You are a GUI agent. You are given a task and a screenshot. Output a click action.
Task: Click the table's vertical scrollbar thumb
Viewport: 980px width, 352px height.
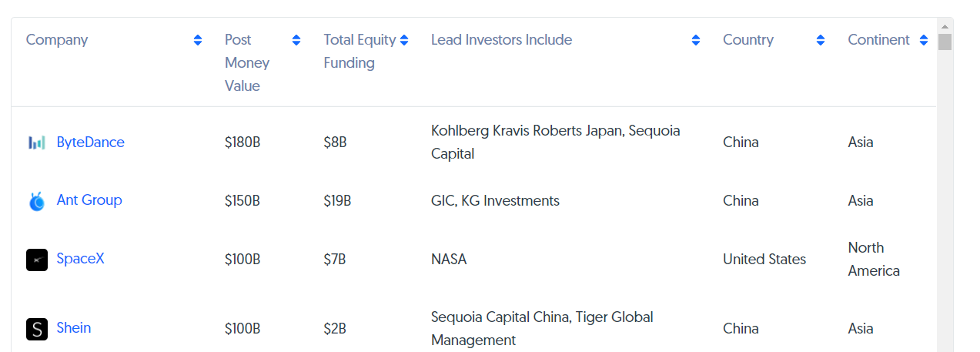pyautogui.click(x=945, y=42)
